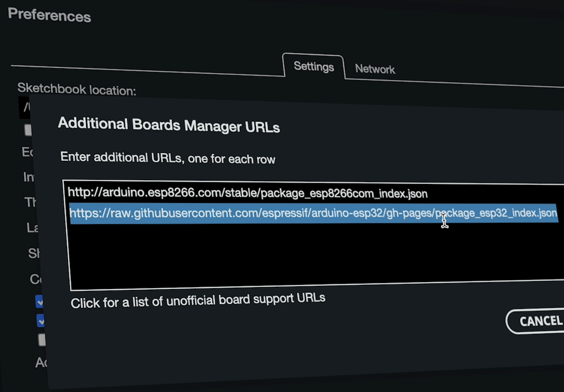
Task: Uncheck the lower blue checked checkbox
Action: click(x=41, y=321)
